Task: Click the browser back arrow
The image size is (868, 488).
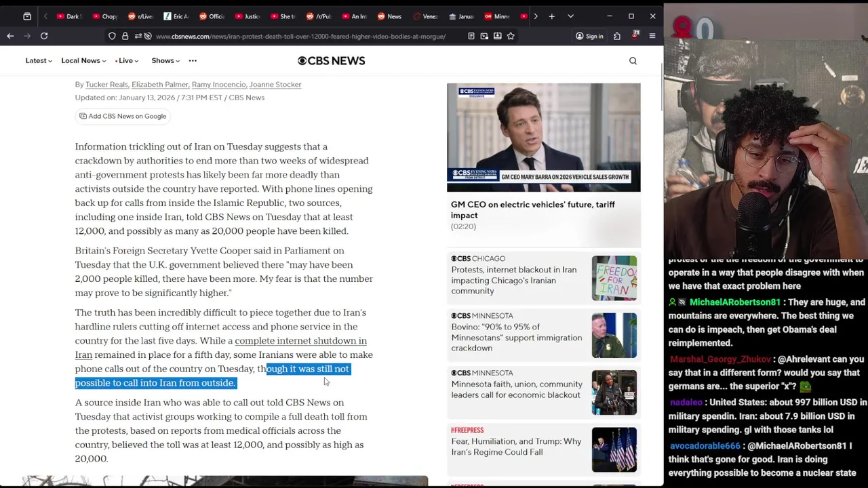Action: (10, 36)
